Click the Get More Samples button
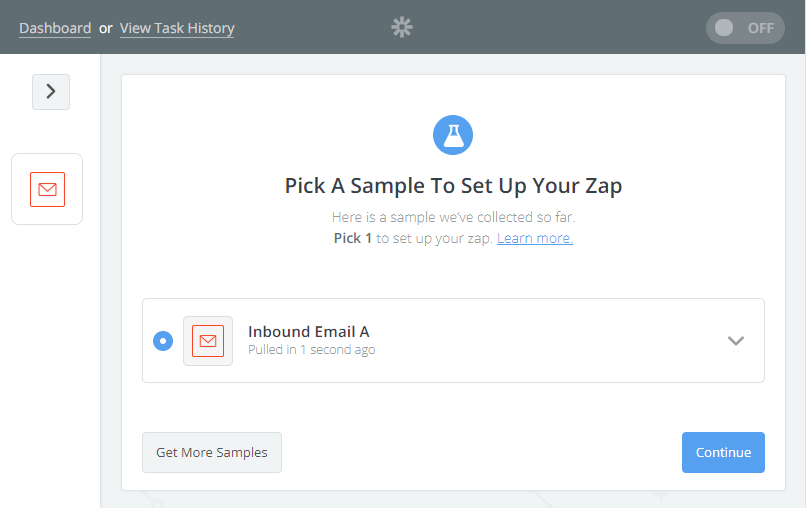The width and height of the screenshot is (806, 508). click(x=212, y=452)
